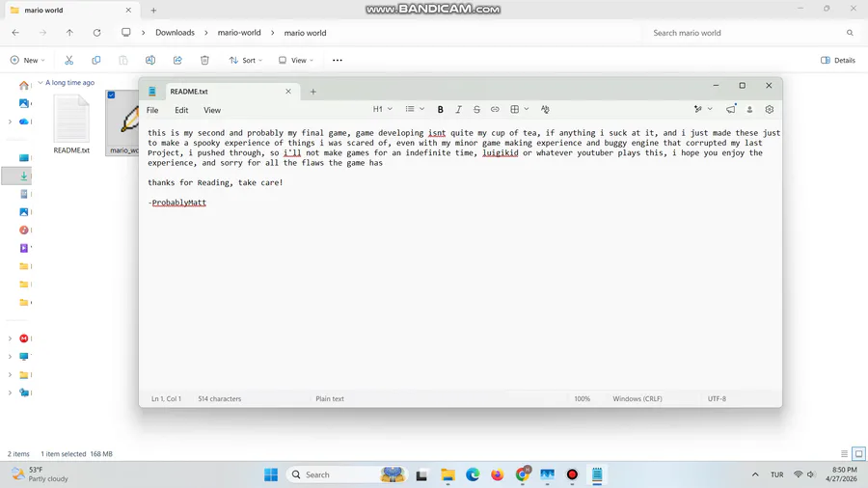The width and height of the screenshot is (868, 488).
Task: Click the Search mario world field
Action: [x=753, y=33]
